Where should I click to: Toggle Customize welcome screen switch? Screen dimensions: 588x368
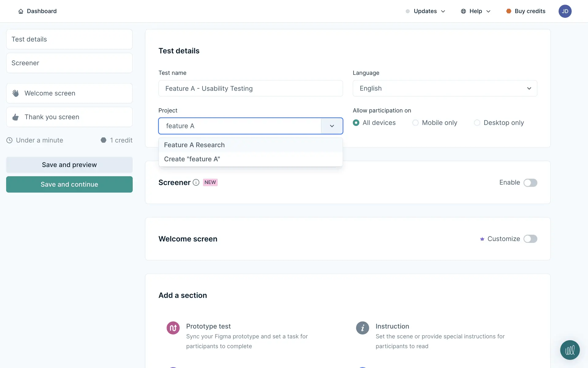pyautogui.click(x=530, y=239)
